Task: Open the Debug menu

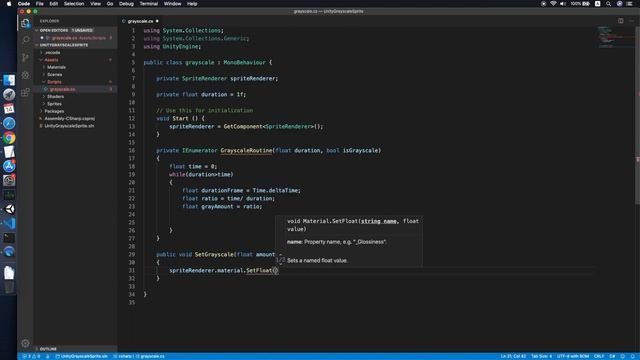Action: tap(126, 4)
